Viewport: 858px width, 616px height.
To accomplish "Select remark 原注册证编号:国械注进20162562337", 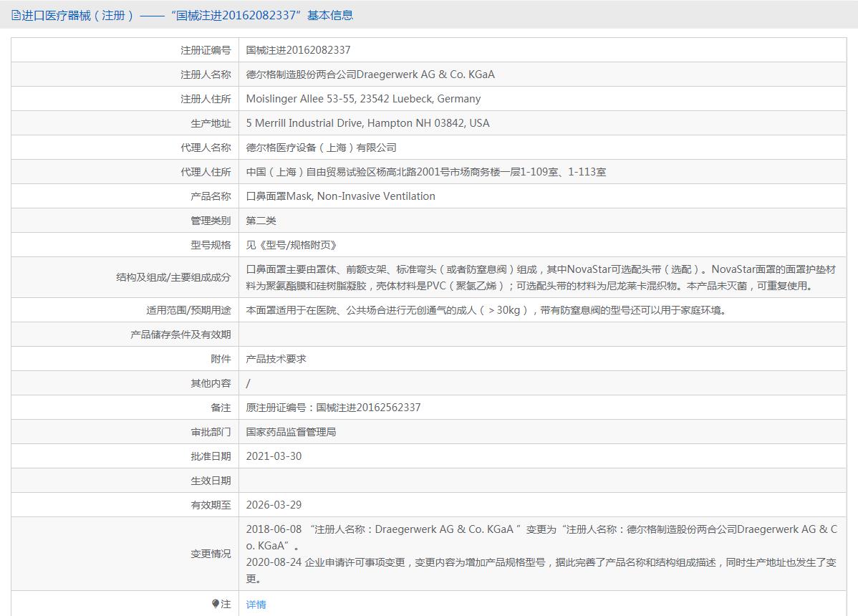I will point(333,408).
